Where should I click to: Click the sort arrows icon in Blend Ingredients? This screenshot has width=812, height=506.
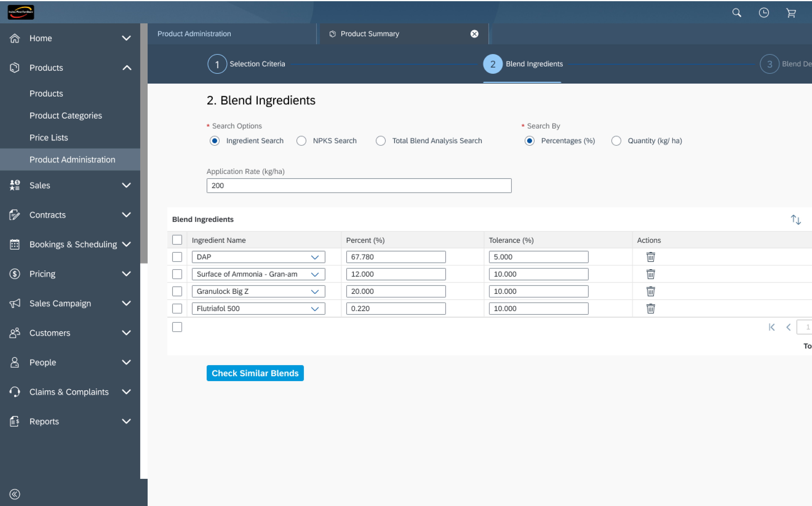tap(796, 220)
